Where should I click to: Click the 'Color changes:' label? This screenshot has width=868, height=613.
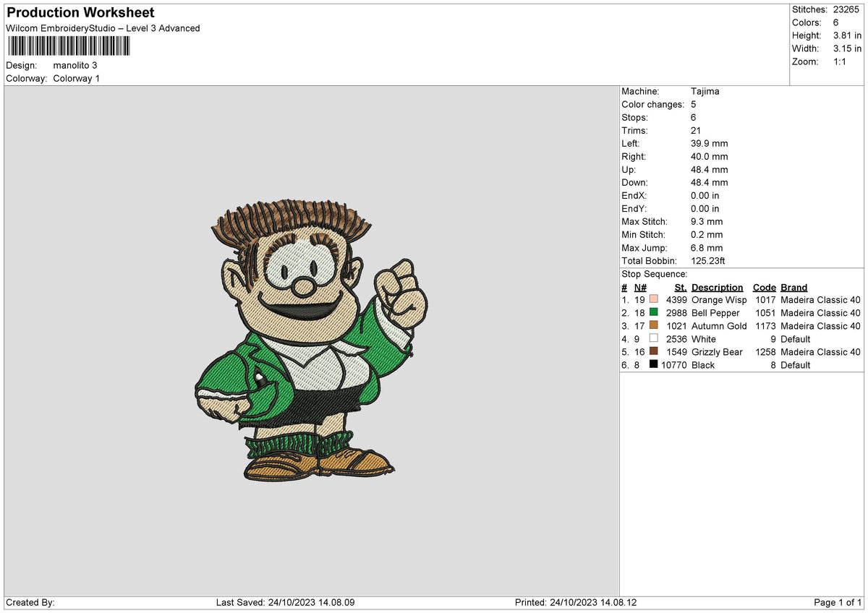tap(652, 104)
